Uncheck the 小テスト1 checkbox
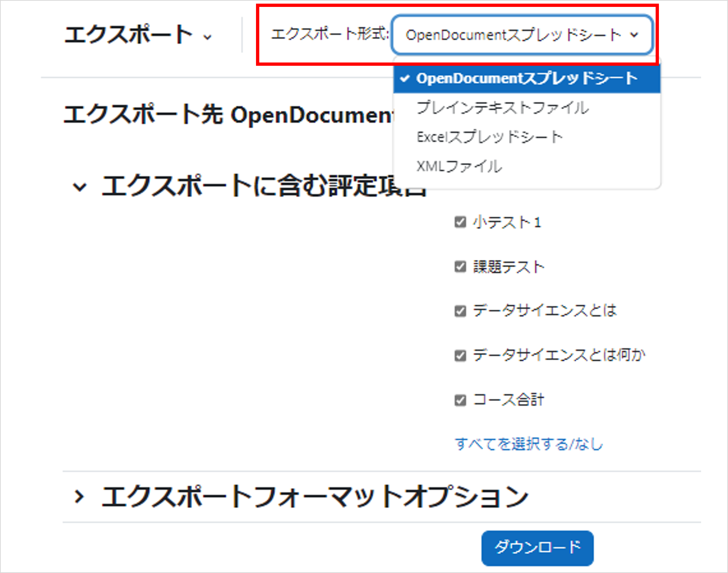The width and height of the screenshot is (728, 573). [460, 222]
